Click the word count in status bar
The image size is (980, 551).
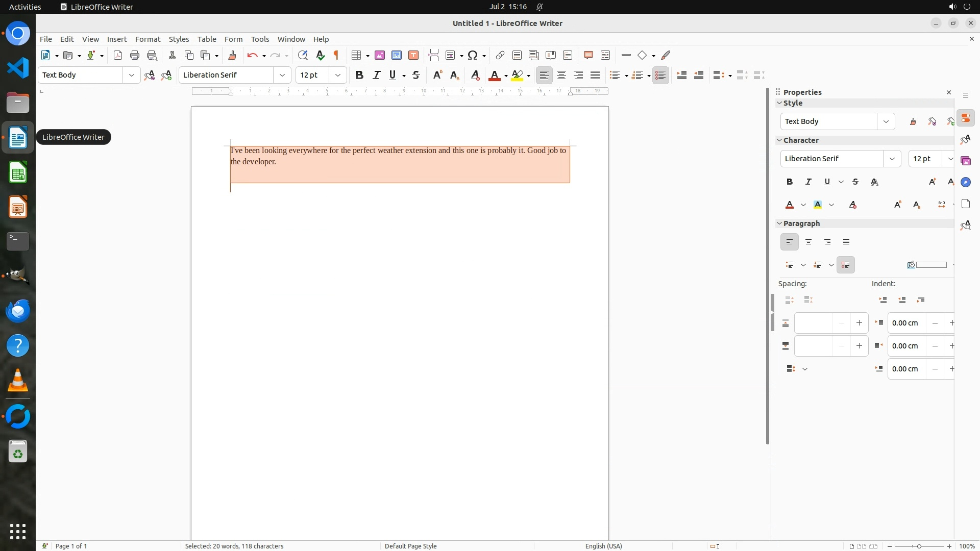pyautogui.click(x=234, y=546)
